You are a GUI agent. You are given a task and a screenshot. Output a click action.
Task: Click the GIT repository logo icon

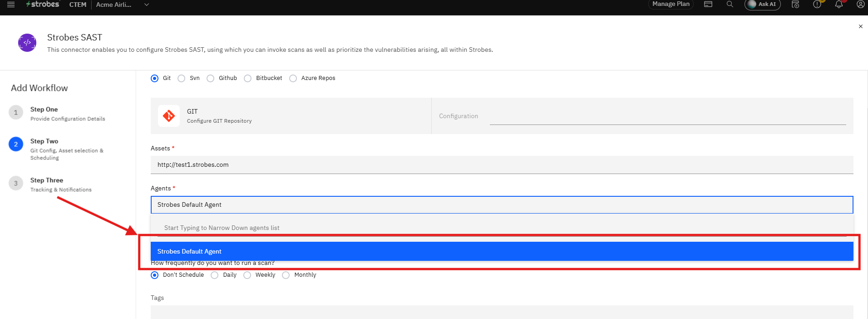click(x=169, y=116)
